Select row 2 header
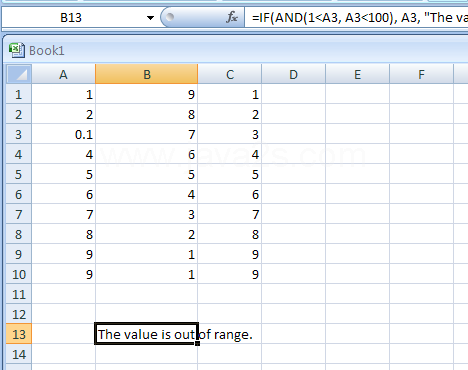 pos(19,114)
